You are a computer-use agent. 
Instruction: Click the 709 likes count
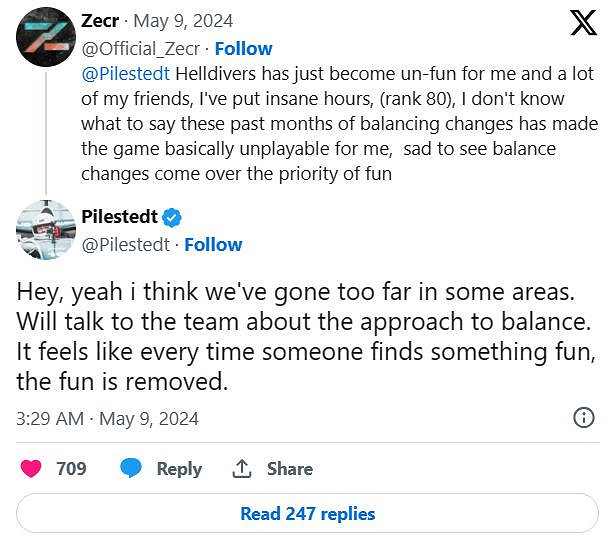point(71,468)
